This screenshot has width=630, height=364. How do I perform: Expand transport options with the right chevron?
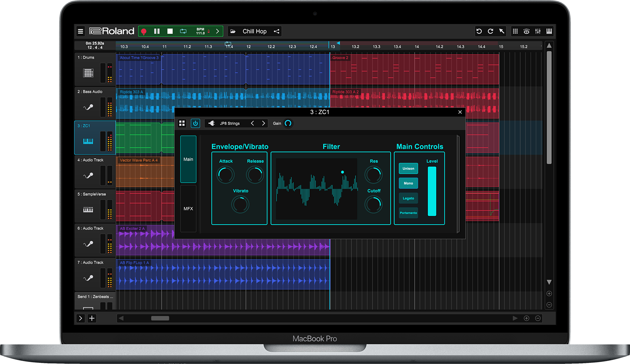click(217, 31)
